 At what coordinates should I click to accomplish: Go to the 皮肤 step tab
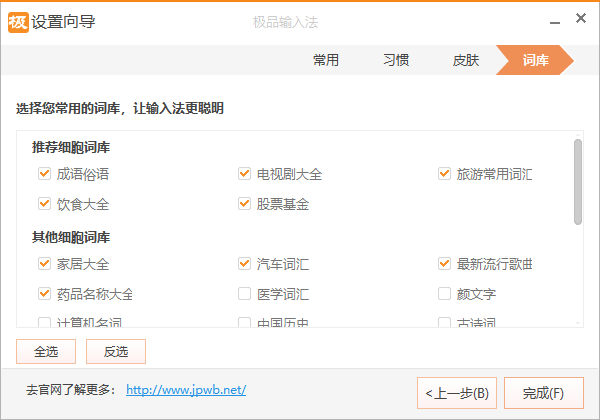click(466, 60)
